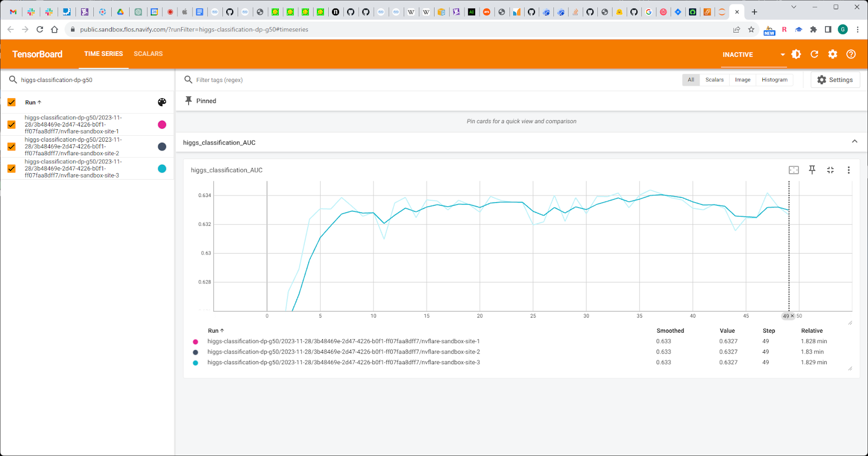Click the teal color swatch for site-3

pyautogui.click(x=162, y=169)
